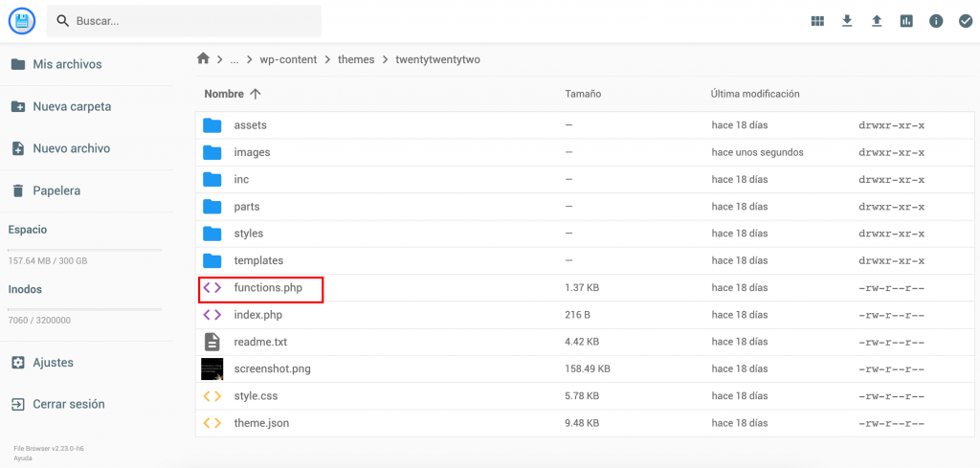This screenshot has width=980, height=468.
Task: Navigate to themes breadcrumb
Action: click(356, 59)
